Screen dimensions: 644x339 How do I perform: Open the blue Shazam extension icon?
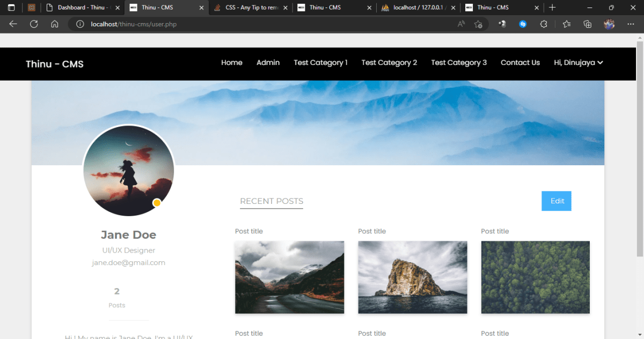coord(523,24)
